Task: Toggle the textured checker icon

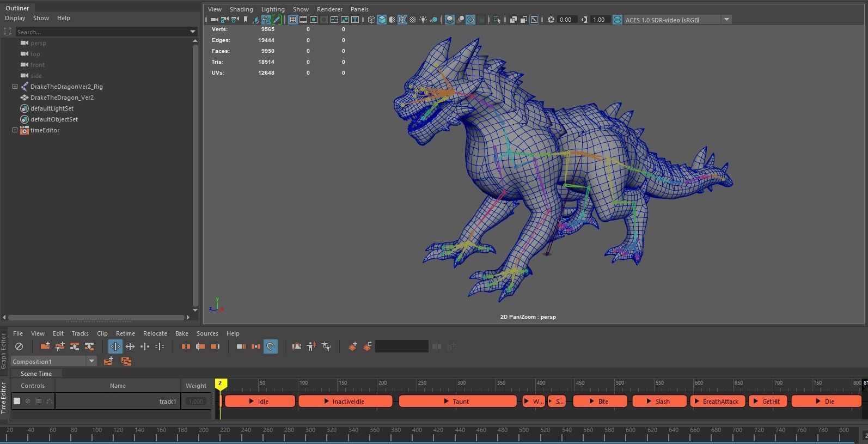Action: coord(413,20)
